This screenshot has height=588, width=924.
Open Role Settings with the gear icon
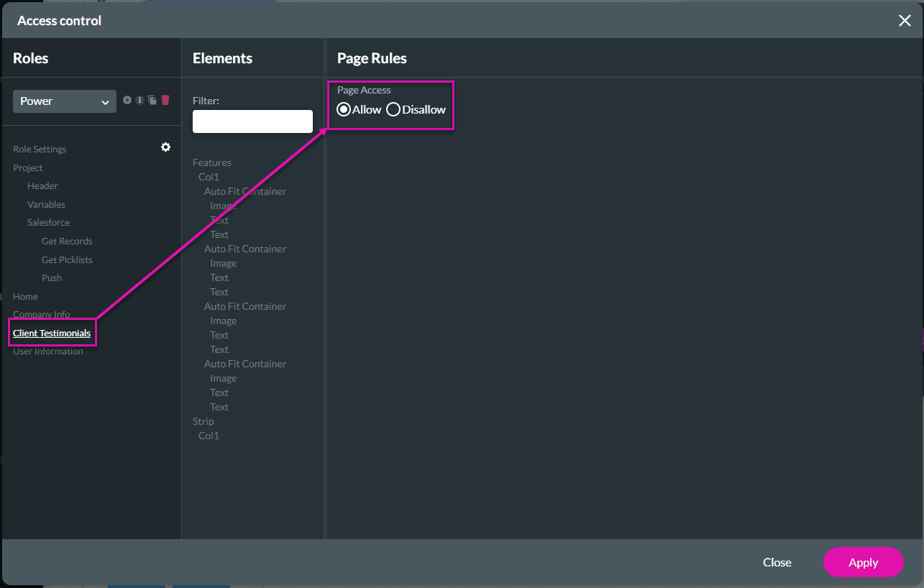tap(165, 147)
